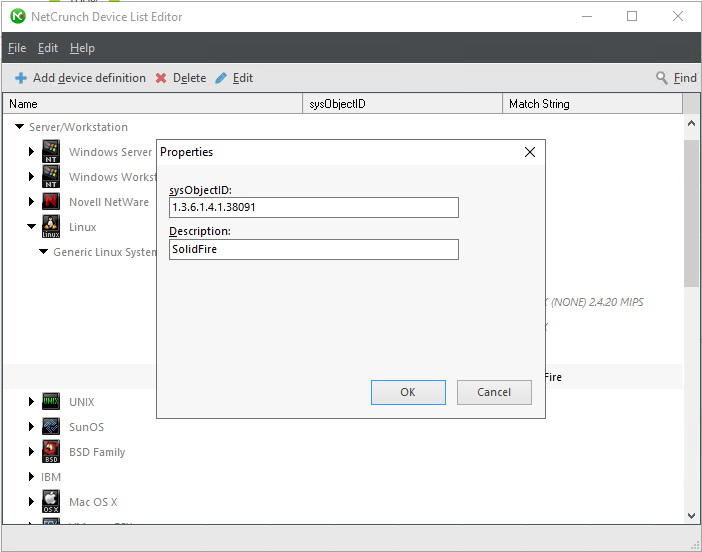This screenshot has height=552, width=702.
Task: Open the Help menu
Action: [82, 48]
